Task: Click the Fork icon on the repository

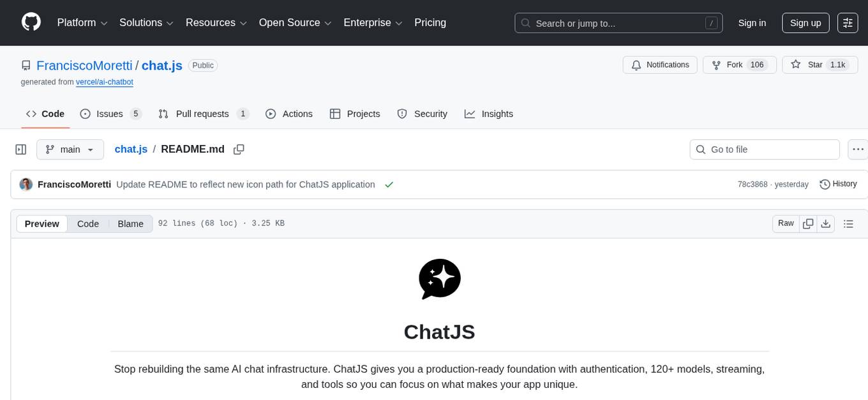Action: (716, 65)
